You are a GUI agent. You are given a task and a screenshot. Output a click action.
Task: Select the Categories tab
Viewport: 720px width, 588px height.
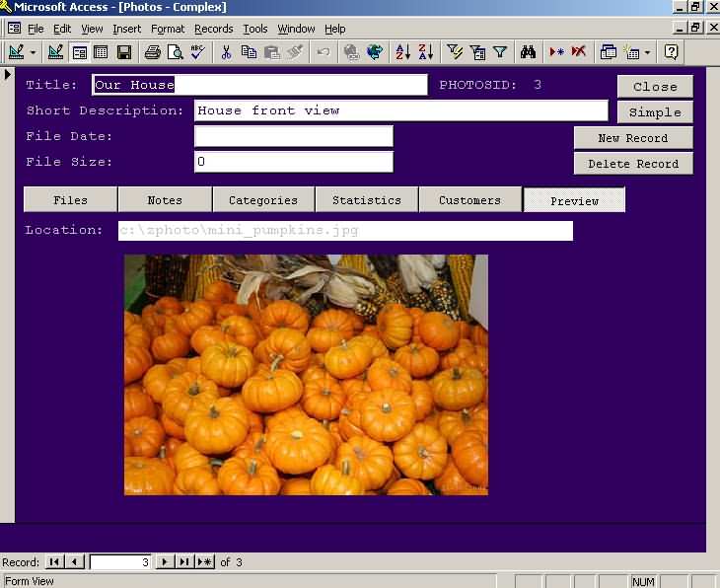click(263, 200)
